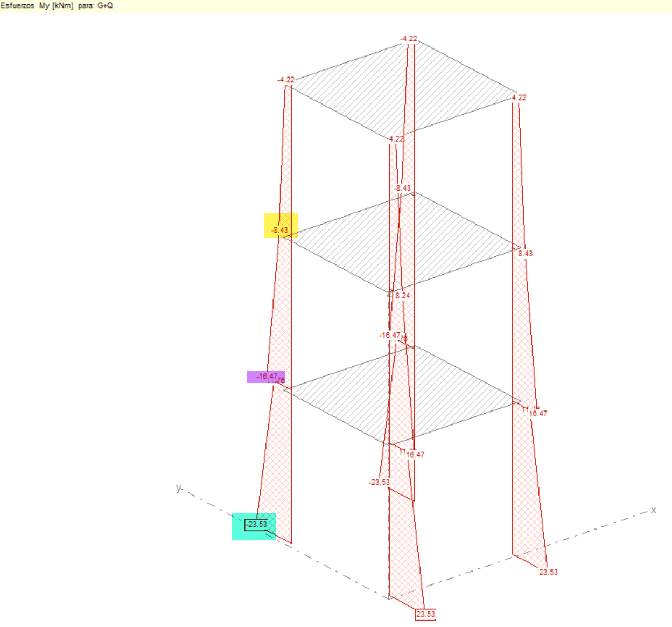
Task: Click the yellow-highlighted -8.43 moment label
Action: pyautogui.click(x=280, y=230)
